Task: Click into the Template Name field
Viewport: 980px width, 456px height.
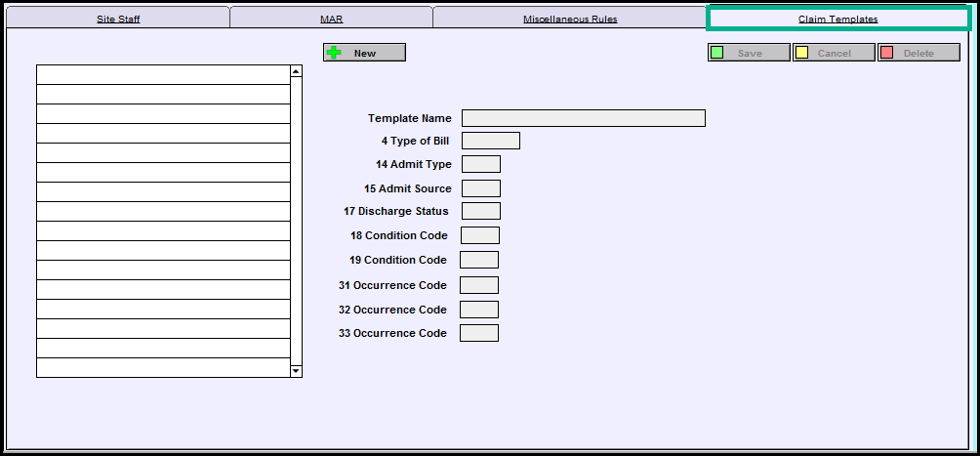Action: point(583,118)
